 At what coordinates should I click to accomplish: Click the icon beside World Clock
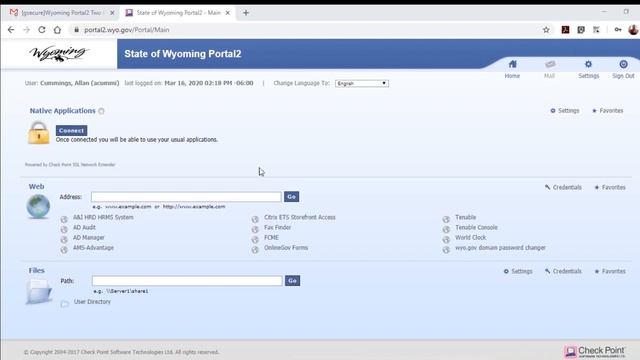click(x=446, y=240)
